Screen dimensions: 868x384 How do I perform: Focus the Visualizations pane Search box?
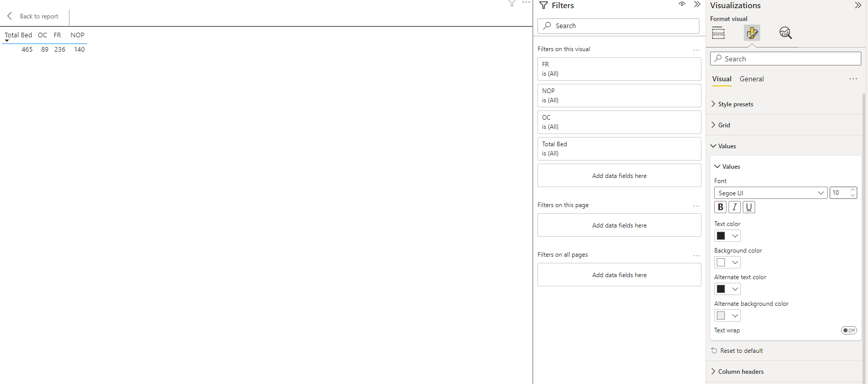785,59
